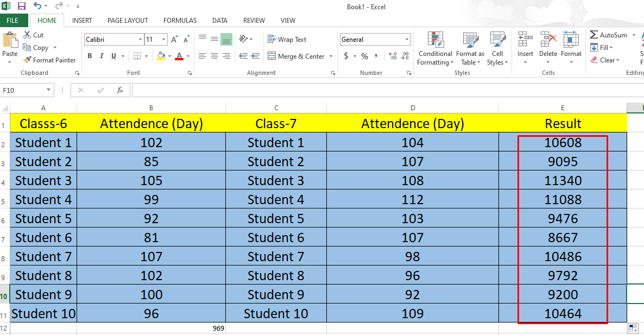
Task: Click the Select All corner triangle
Action: [5, 109]
